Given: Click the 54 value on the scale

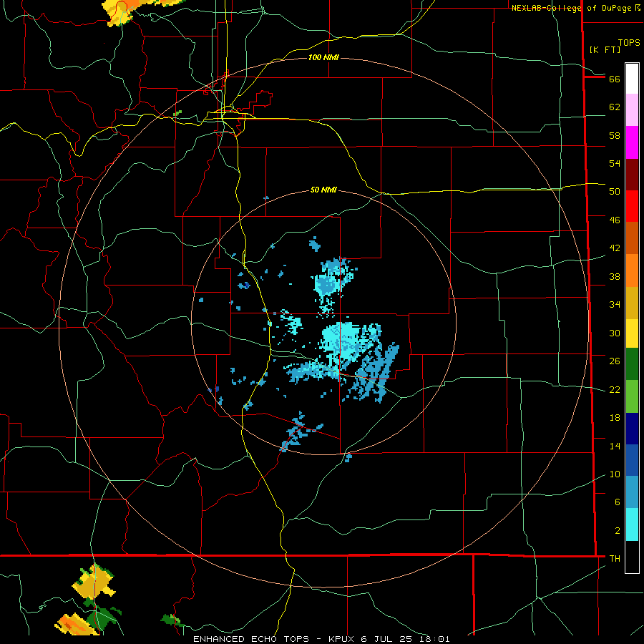Looking at the screenshot, I should 615,163.
